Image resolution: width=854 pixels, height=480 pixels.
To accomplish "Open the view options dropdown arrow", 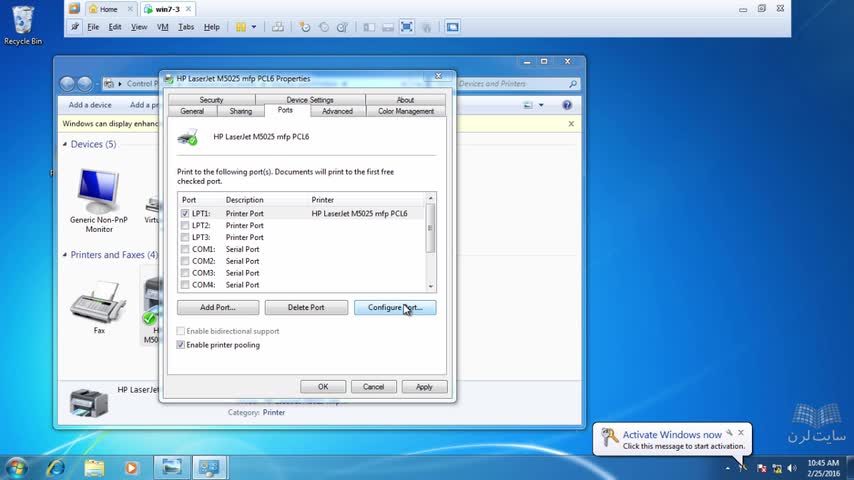I will tap(541, 105).
